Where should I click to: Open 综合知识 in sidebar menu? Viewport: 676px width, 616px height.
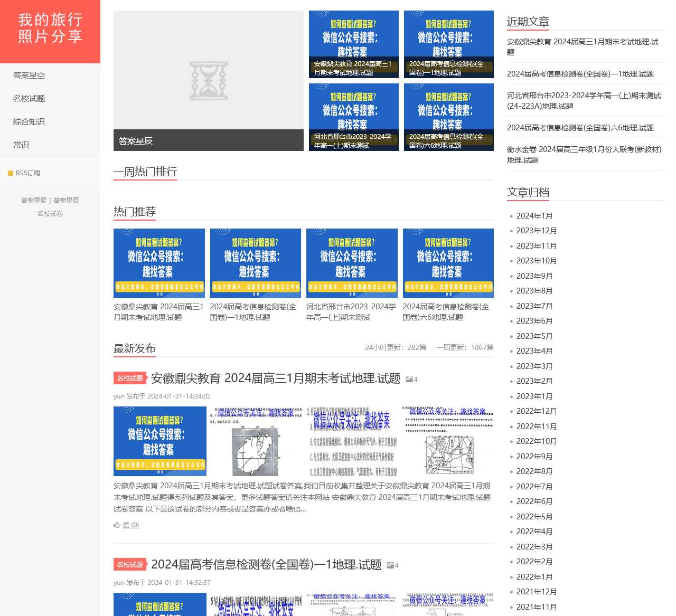click(29, 122)
